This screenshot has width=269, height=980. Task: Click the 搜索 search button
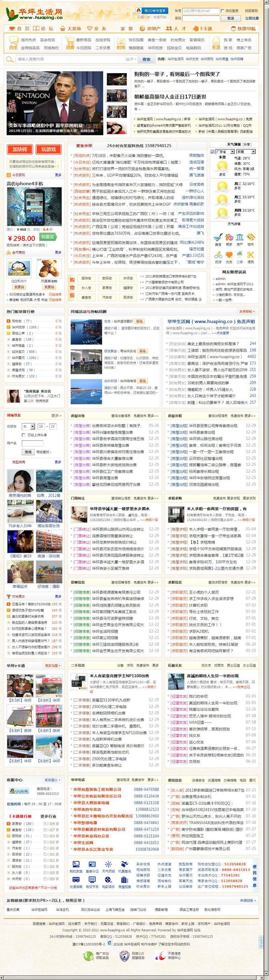[146, 59]
